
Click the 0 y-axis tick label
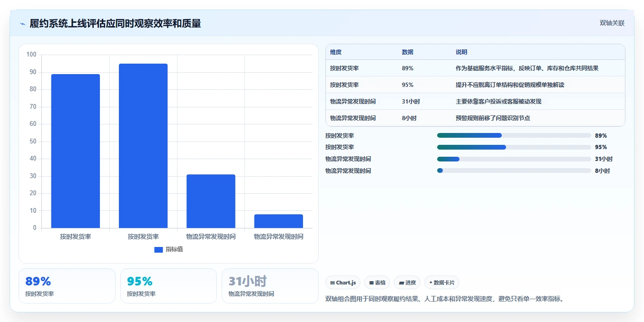(x=35, y=228)
